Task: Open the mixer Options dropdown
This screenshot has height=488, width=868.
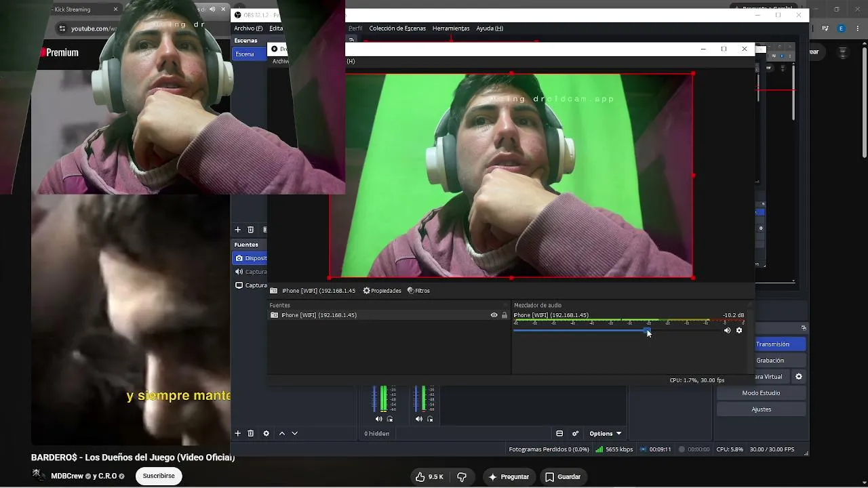Action: (605, 434)
